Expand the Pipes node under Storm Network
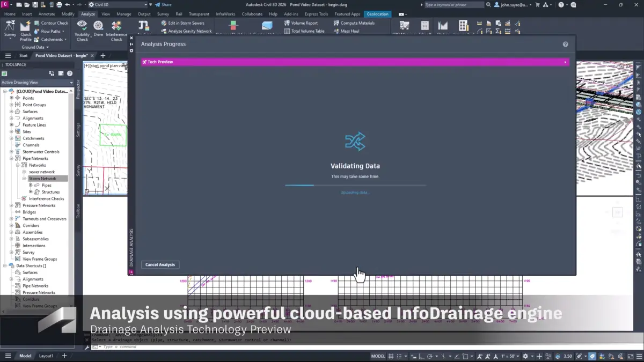The image size is (644, 362). tap(31, 186)
